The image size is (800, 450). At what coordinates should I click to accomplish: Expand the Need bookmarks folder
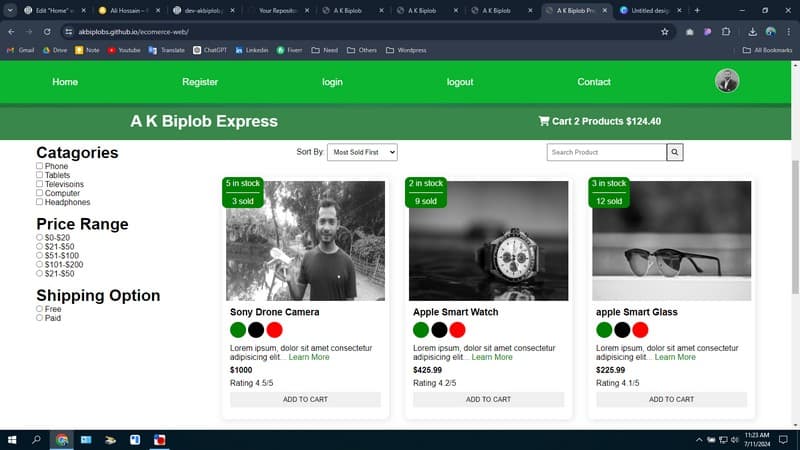324,50
